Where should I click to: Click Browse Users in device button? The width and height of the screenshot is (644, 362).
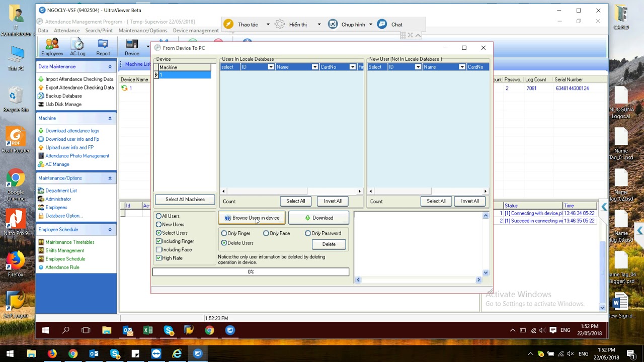click(x=252, y=218)
